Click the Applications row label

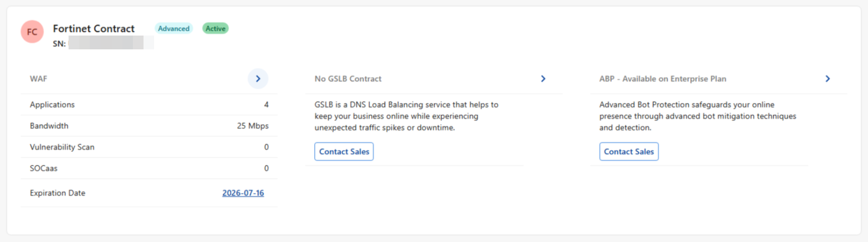tap(52, 105)
